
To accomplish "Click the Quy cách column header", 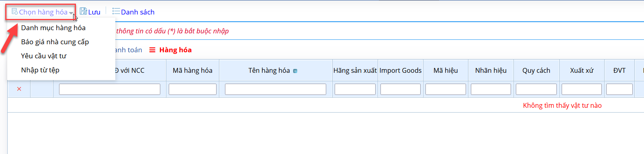I will coord(536,70).
